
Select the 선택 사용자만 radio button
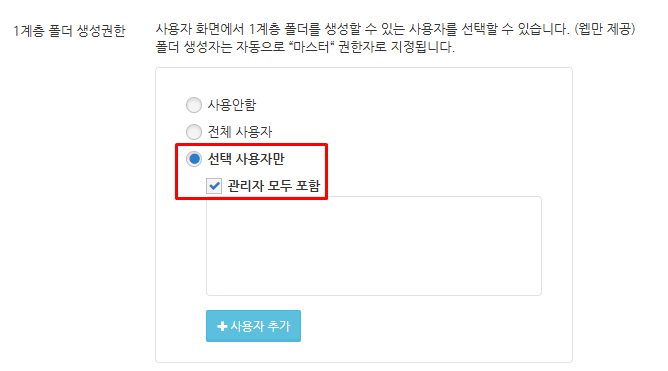point(194,159)
